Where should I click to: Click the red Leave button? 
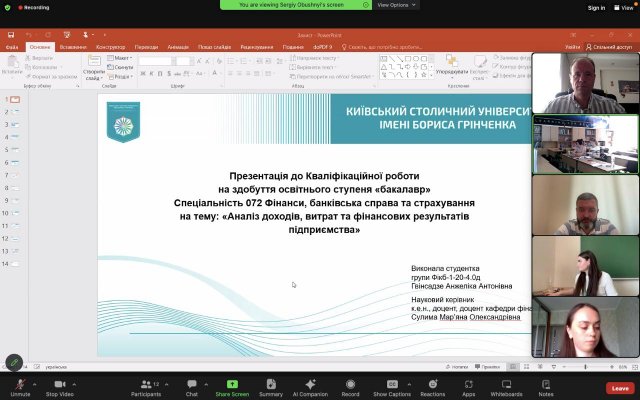click(x=619, y=388)
